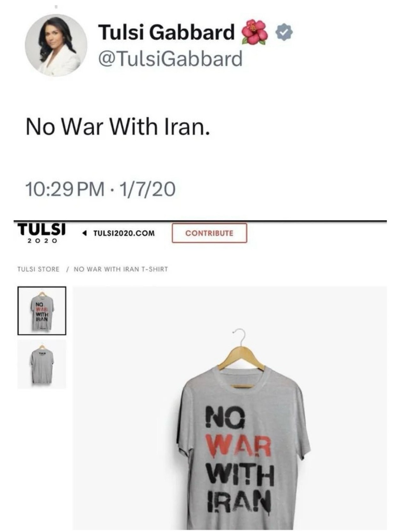The image size is (399, 532).
Task: Click the red WAR text on large shirt
Action: (x=238, y=446)
